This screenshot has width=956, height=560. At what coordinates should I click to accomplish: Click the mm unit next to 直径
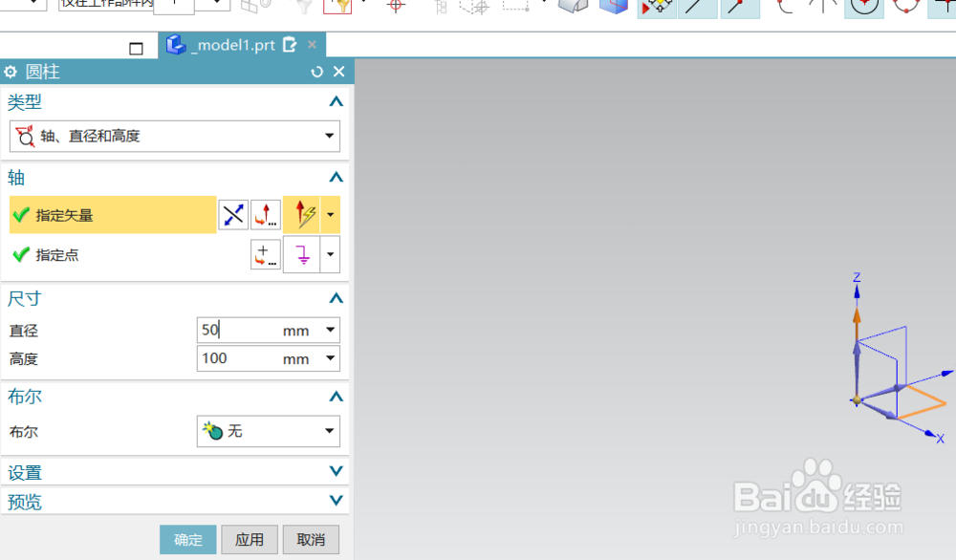(295, 331)
